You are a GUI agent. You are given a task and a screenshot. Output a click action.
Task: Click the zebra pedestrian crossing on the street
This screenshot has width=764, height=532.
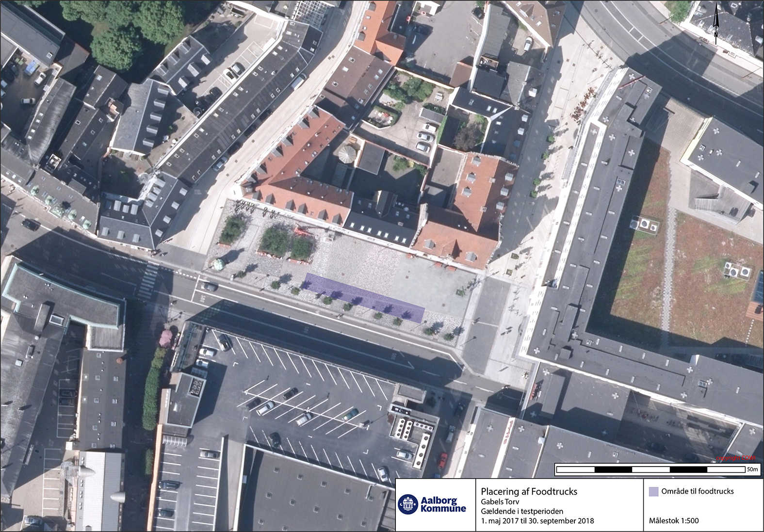click(148, 280)
